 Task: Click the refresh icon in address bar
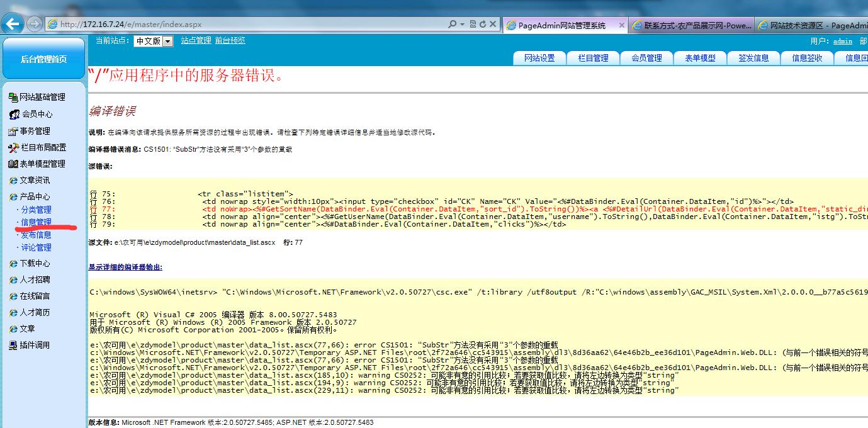pyautogui.click(x=483, y=25)
